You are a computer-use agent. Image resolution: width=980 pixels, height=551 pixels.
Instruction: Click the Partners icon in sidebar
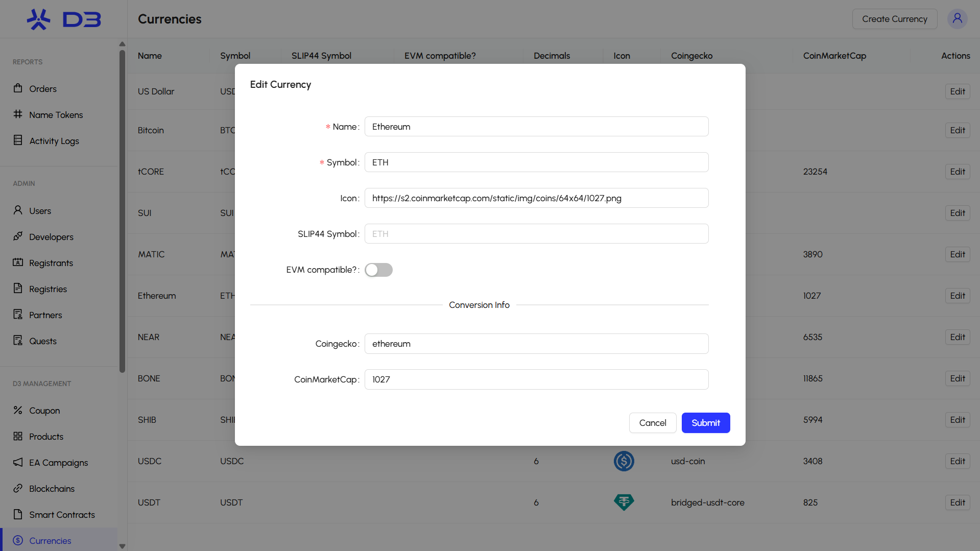point(18,314)
